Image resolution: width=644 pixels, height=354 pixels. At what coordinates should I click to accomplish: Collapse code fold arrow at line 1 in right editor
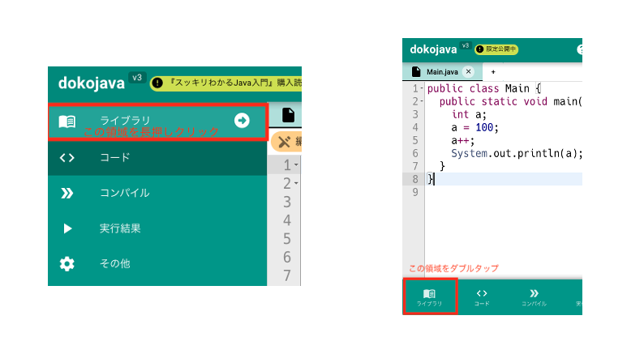point(421,88)
